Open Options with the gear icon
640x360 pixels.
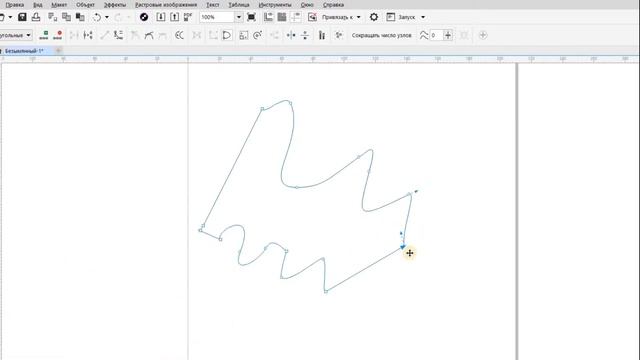pos(373,17)
